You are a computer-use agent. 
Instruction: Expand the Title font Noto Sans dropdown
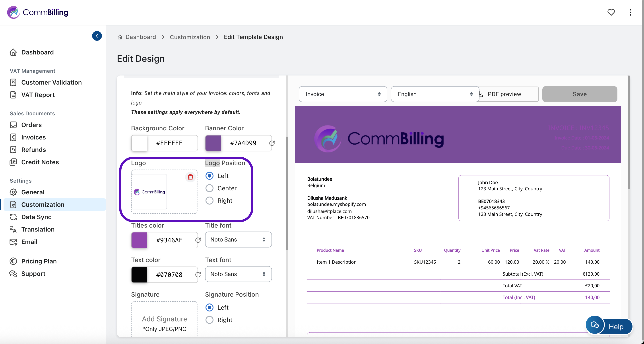238,239
